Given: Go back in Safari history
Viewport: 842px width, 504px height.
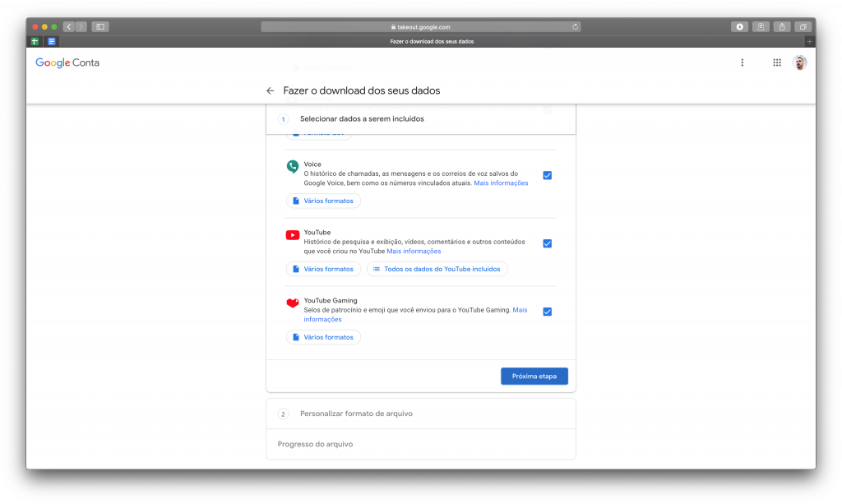Looking at the screenshot, I should pyautogui.click(x=69, y=27).
